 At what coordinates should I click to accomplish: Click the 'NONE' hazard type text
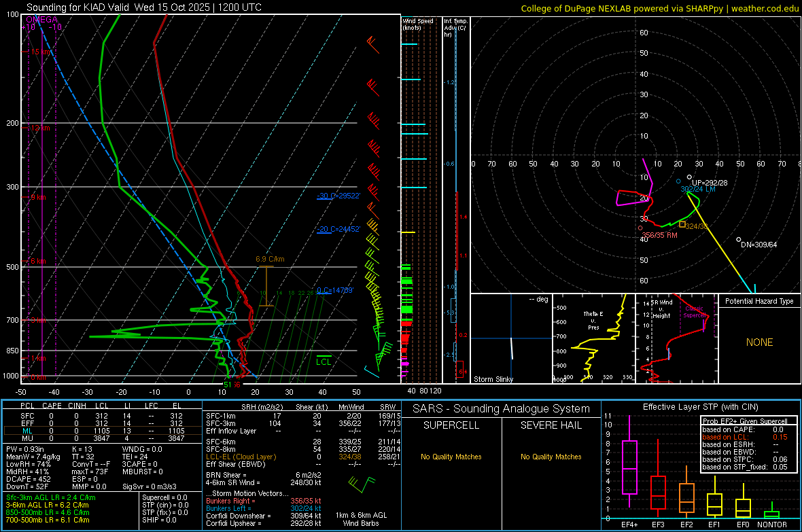coord(759,342)
